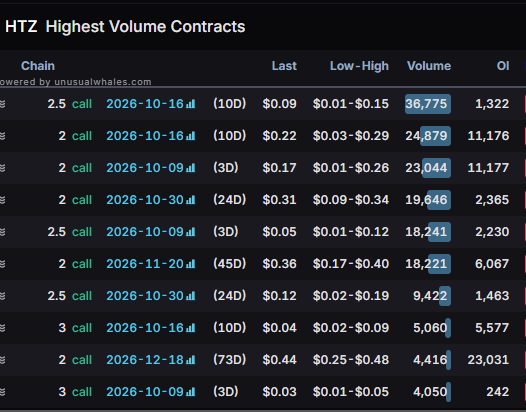Image resolution: width=526 pixels, height=412 pixels.
Task: Open chart icon for 2.5 call 2026-10-30
Action: [x=191, y=296]
